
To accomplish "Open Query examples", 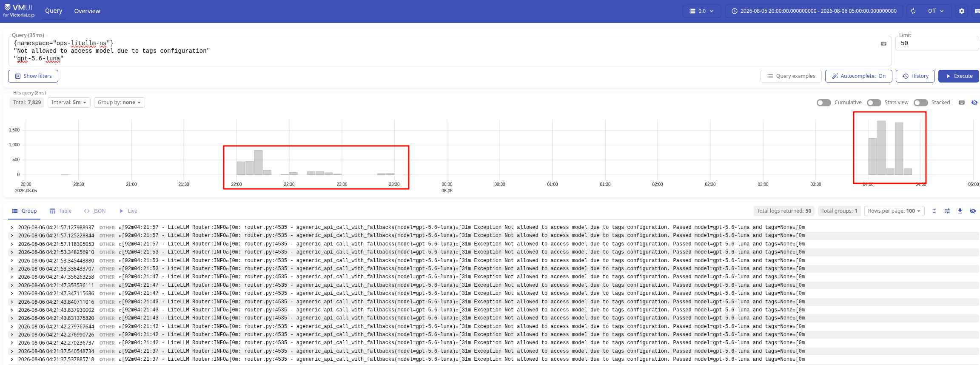I will 791,76.
